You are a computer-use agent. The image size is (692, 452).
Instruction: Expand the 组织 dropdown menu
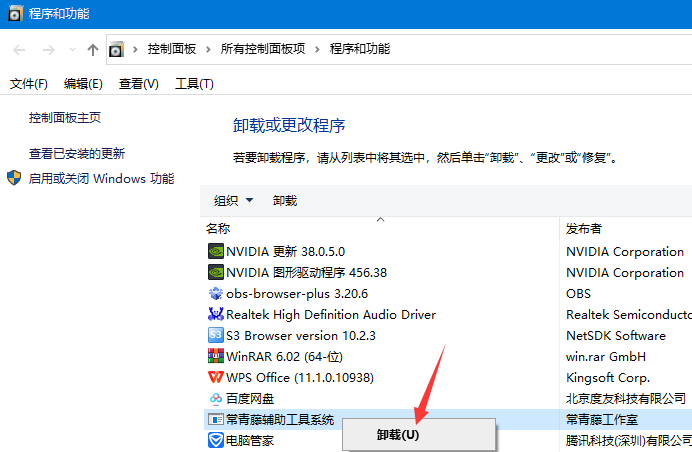(249, 200)
